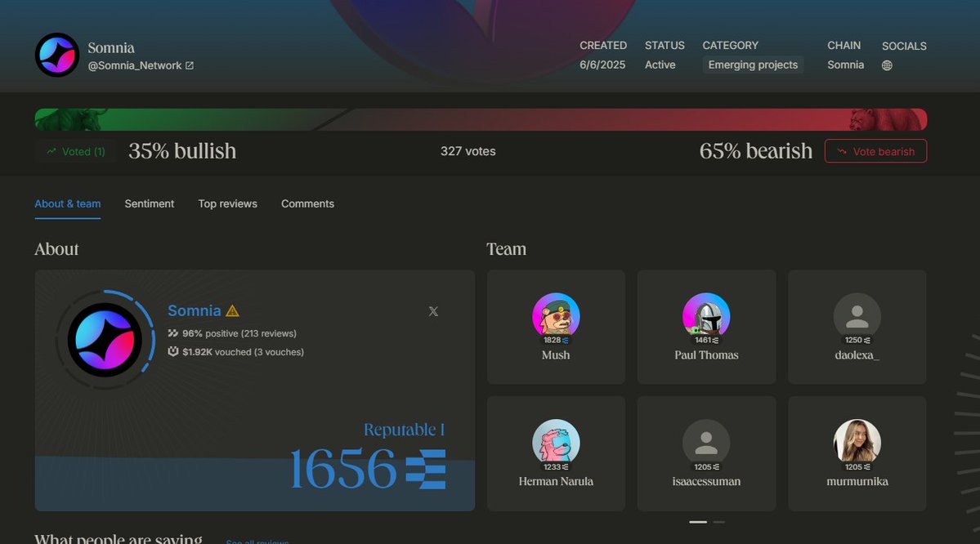Click the '327 votes' count

coord(468,151)
